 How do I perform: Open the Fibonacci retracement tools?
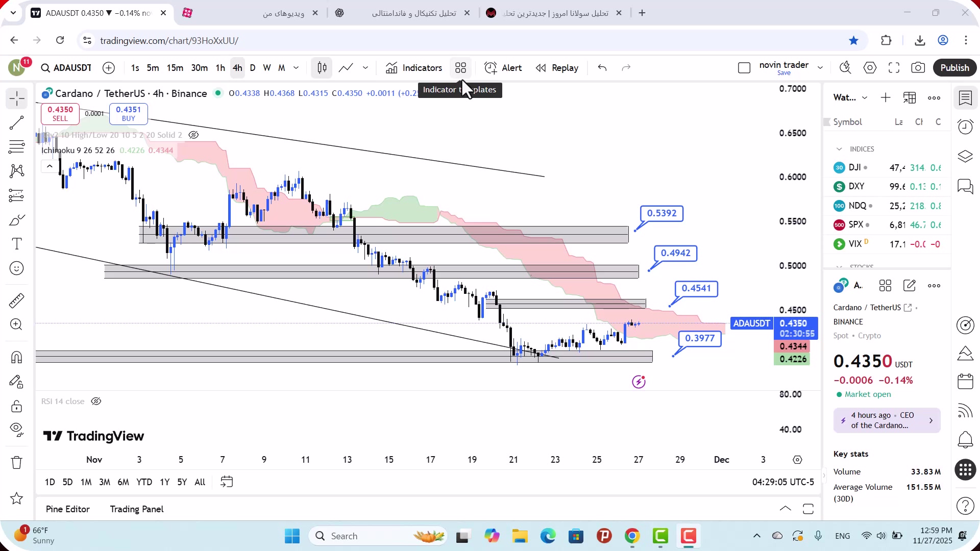(x=17, y=147)
